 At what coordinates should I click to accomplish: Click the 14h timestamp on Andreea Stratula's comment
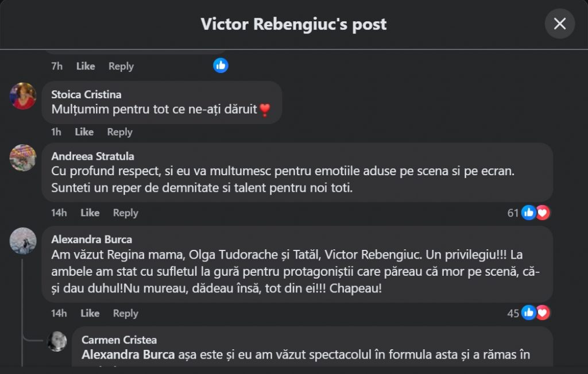59,213
